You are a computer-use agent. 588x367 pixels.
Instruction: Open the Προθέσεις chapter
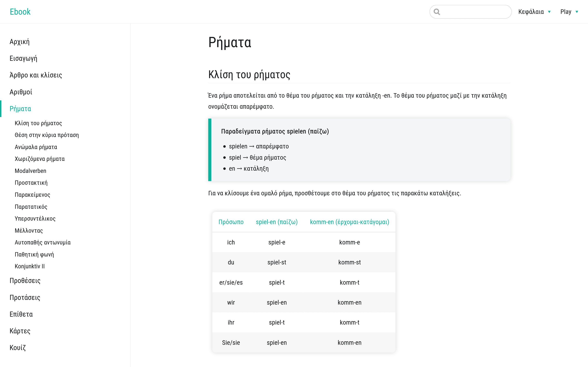pos(25,281)
